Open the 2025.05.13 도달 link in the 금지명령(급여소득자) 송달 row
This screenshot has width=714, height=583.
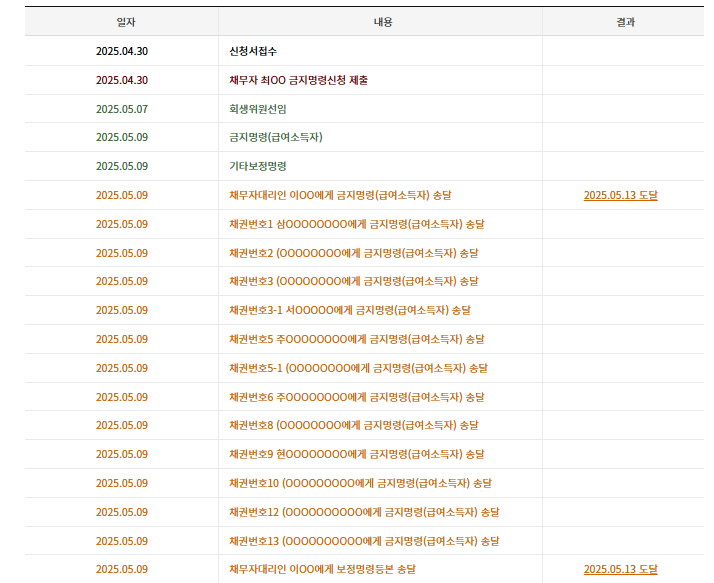coord(620,195)
